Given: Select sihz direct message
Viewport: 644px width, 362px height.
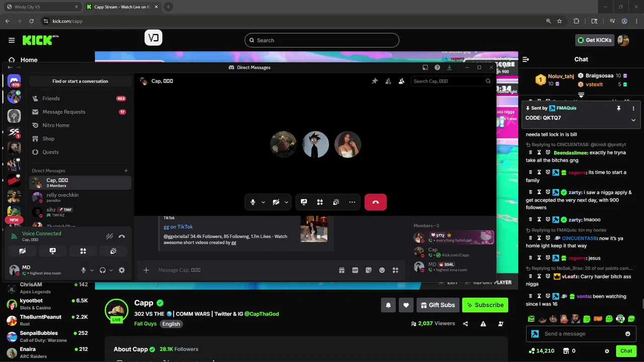Looking at the screenshot, I should tap(80, 212).
